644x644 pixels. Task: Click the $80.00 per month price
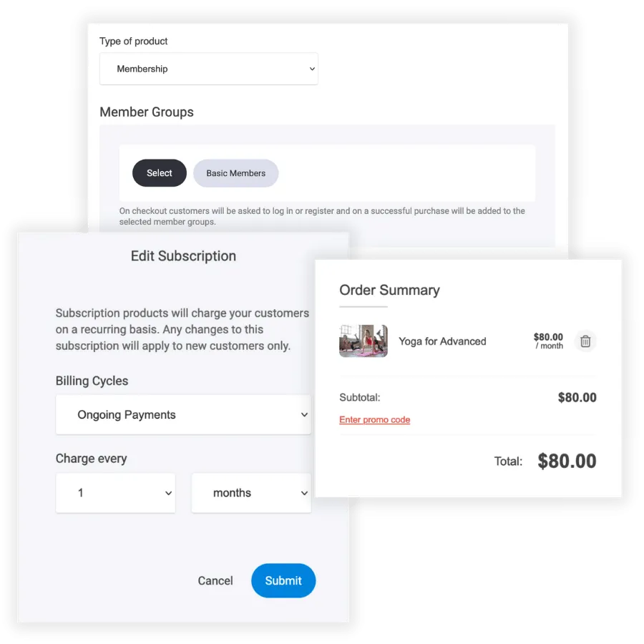[548, 341]
